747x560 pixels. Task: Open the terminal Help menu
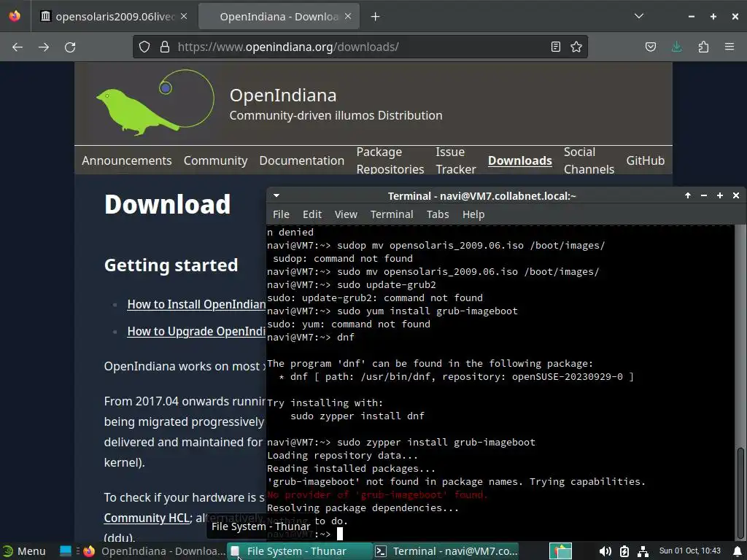(473, 214)
